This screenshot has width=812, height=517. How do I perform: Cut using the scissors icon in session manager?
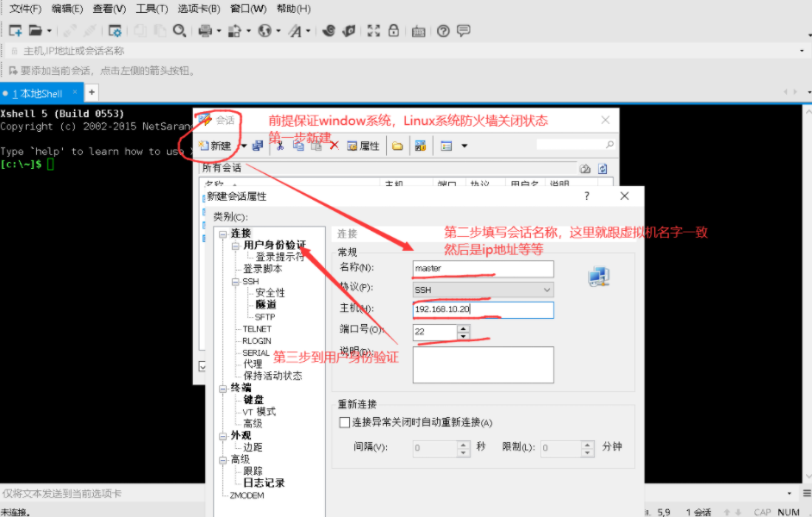click(x=279, y=146)
